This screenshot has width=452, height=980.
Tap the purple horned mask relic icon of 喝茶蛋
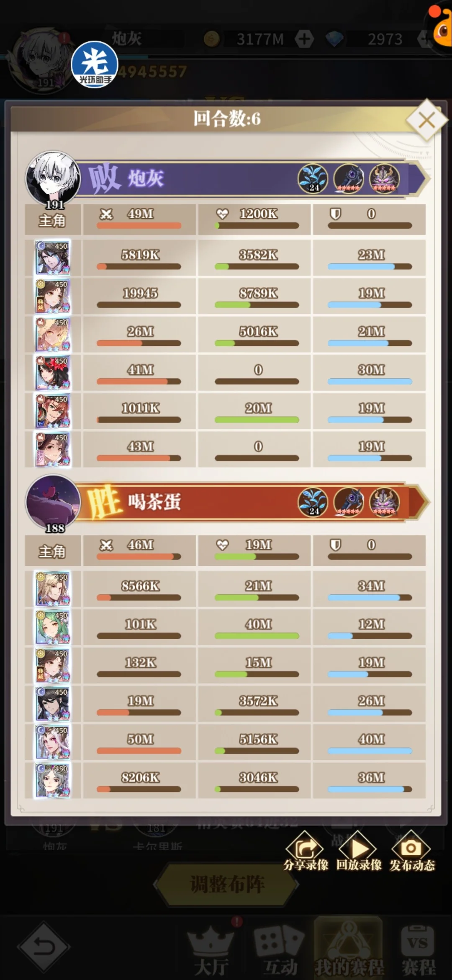(x=385, y=503)
